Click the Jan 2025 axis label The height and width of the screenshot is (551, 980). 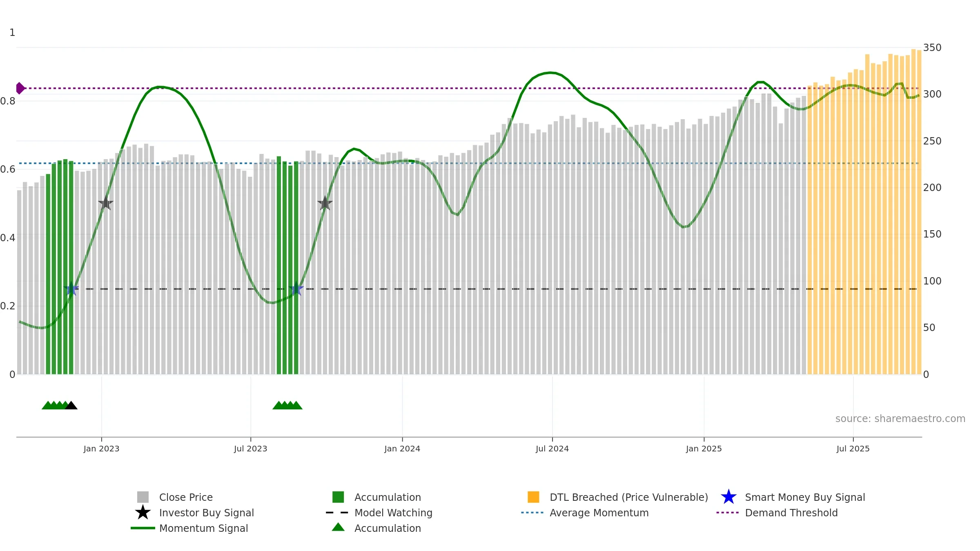pos(704,449)
